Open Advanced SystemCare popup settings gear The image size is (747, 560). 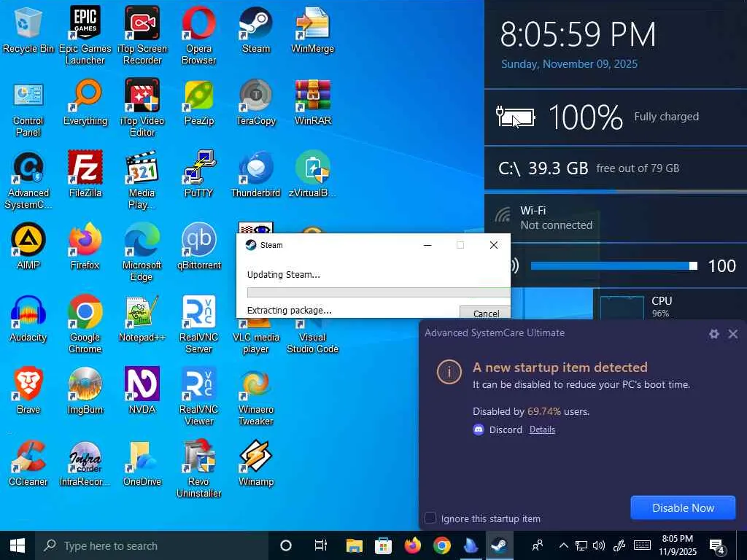[x=713, y=334]
